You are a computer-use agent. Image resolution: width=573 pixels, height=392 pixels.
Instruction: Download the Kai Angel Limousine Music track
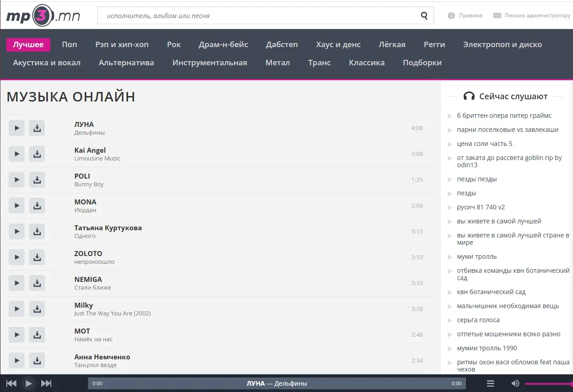point(37,154)
